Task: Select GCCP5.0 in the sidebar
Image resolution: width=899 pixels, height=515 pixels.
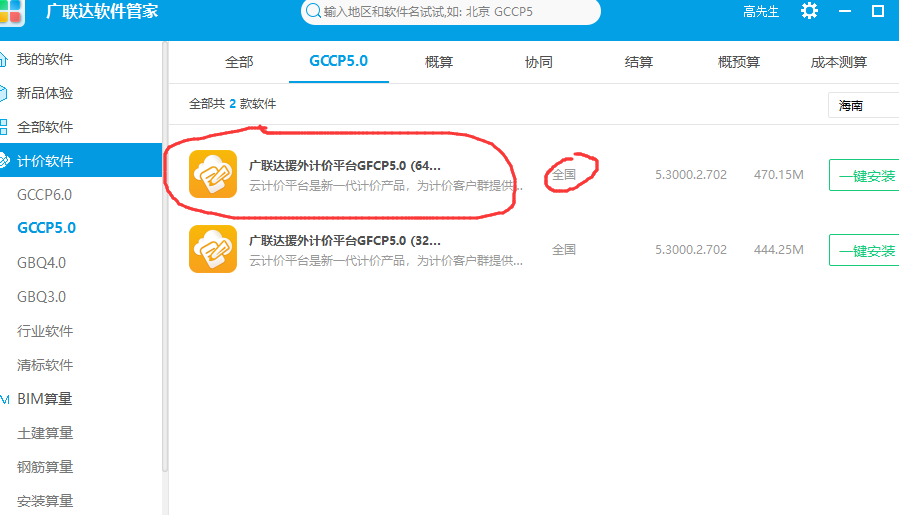Action: pos(46,228)
